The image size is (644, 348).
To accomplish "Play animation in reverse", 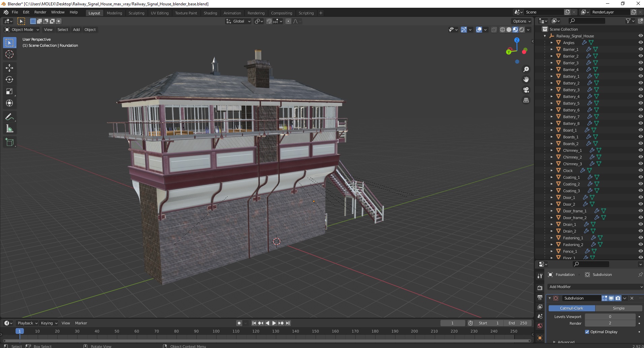I will coord(267,323).
